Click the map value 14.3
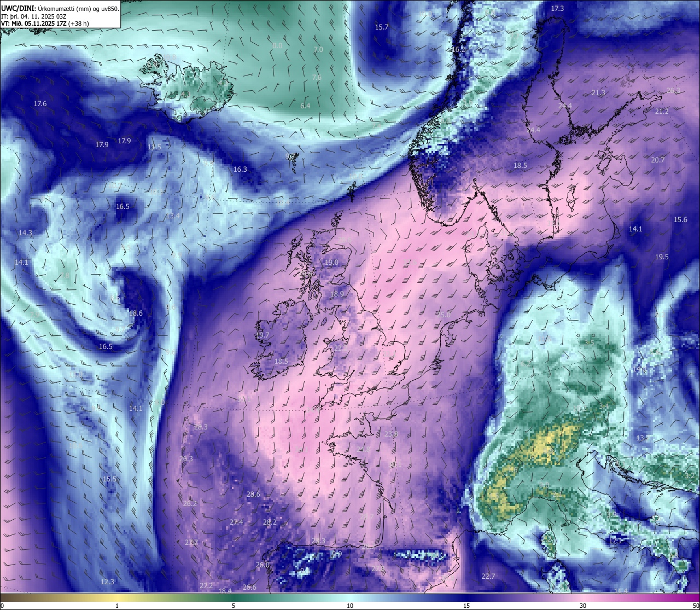 point(25,233)
